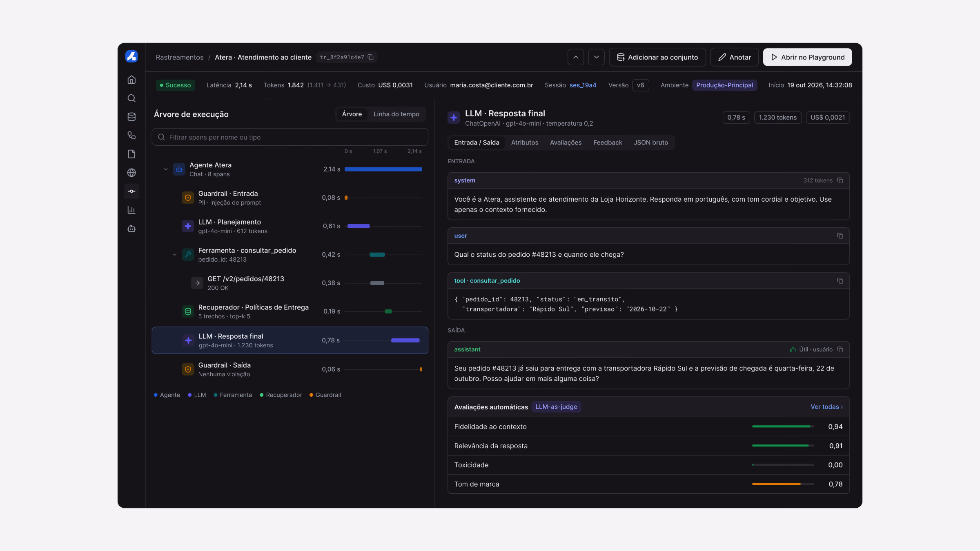Click the Tom de marca score bar
The height and width of the screenshot is (551, 980).
[x=783, y=484]
